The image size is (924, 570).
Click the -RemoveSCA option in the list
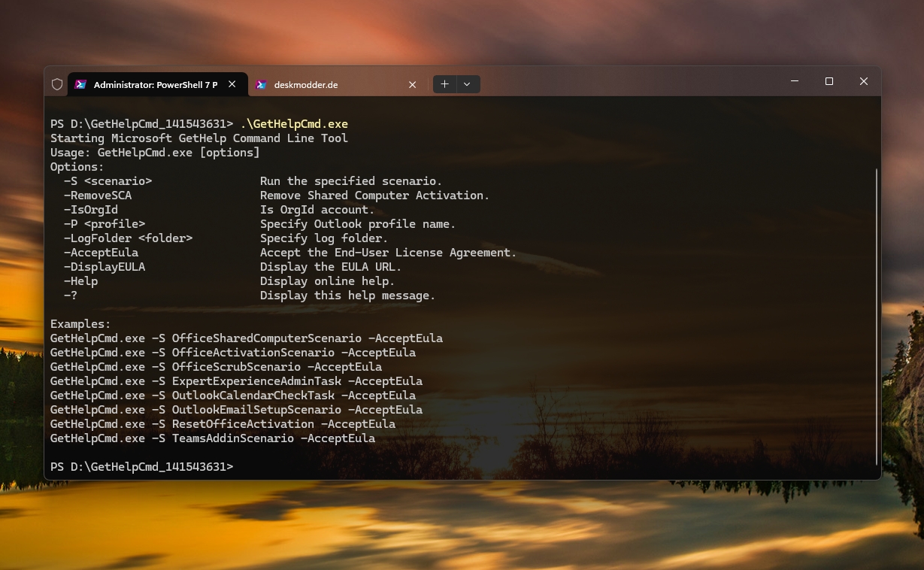[x=98, y=196]
